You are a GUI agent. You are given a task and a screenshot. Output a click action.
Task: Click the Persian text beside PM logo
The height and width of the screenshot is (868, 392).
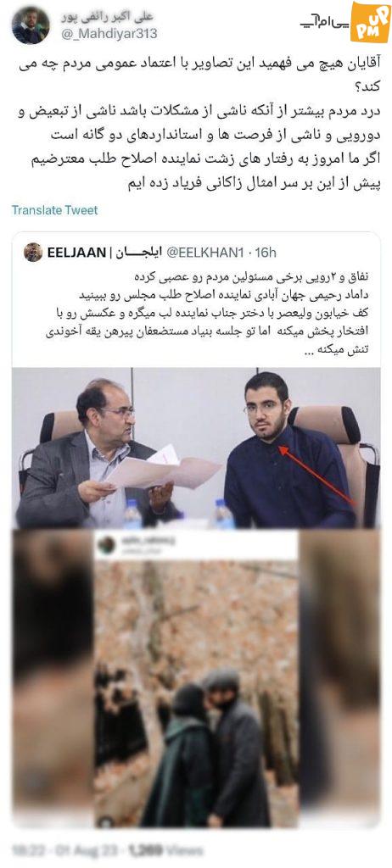(x=323, y=24)
